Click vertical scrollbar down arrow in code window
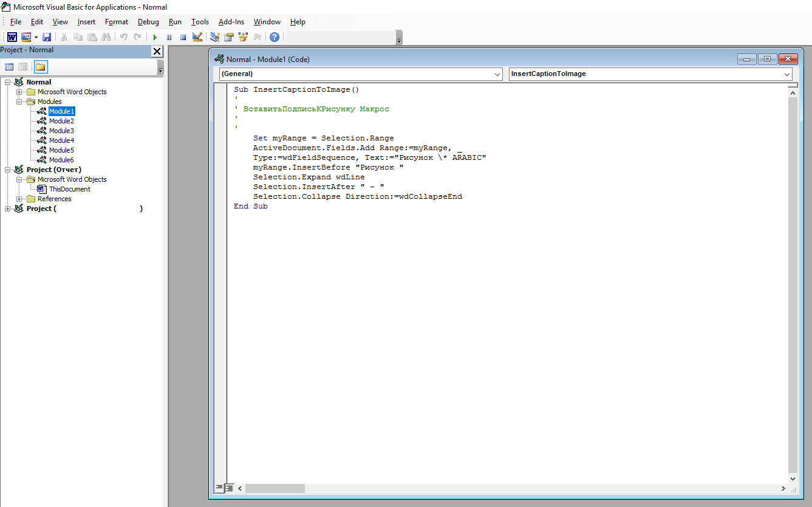Image resolution: width=812 pixels, height=507 pixels. click(x=793, y=478)
